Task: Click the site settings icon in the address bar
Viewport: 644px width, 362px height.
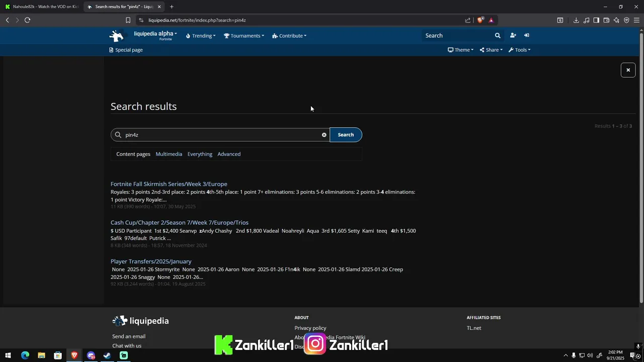Action: click(141, 20)
